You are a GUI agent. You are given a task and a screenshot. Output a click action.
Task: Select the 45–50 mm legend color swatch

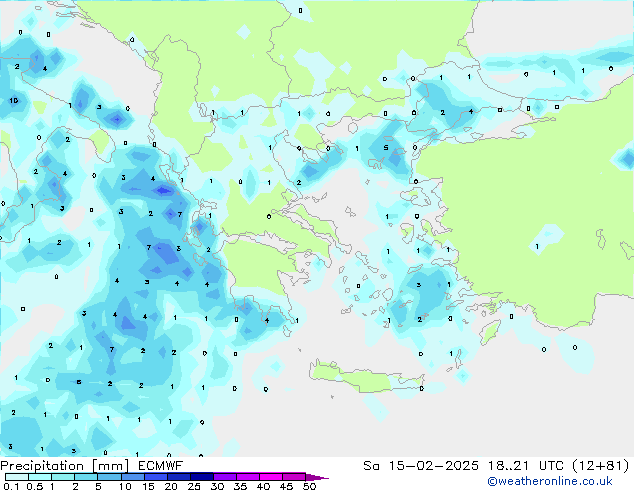click(x=294, y=477)
